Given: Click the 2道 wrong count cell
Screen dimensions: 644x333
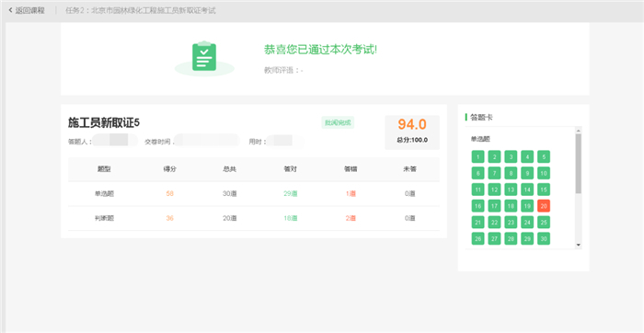Looking at the screenshot, I should (x=351, y=218).
